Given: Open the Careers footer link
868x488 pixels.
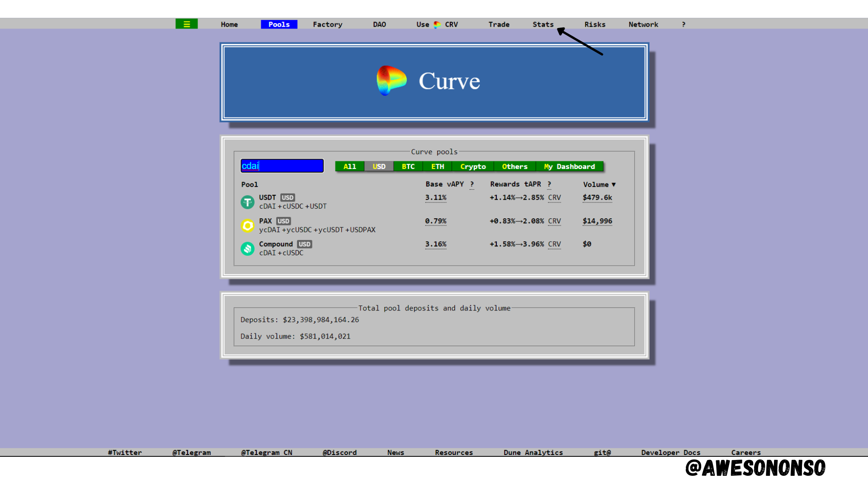Looking at the screenshot, I should (746, 452).
